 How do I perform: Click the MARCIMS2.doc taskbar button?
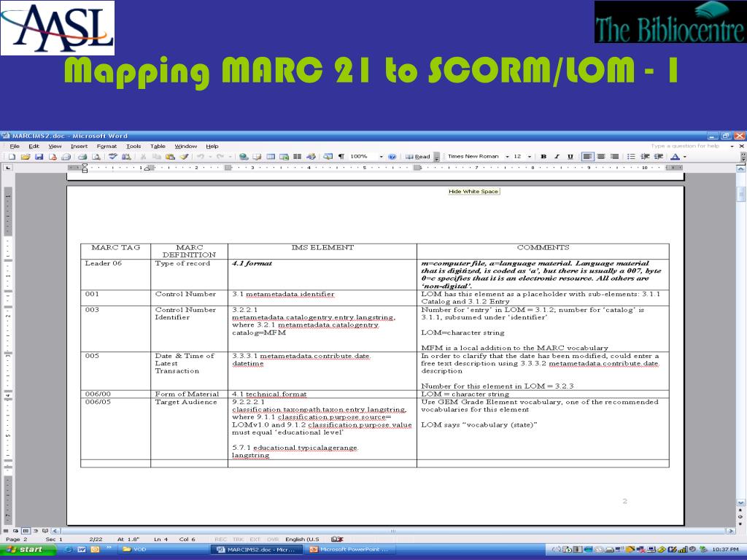click(257, 550)
